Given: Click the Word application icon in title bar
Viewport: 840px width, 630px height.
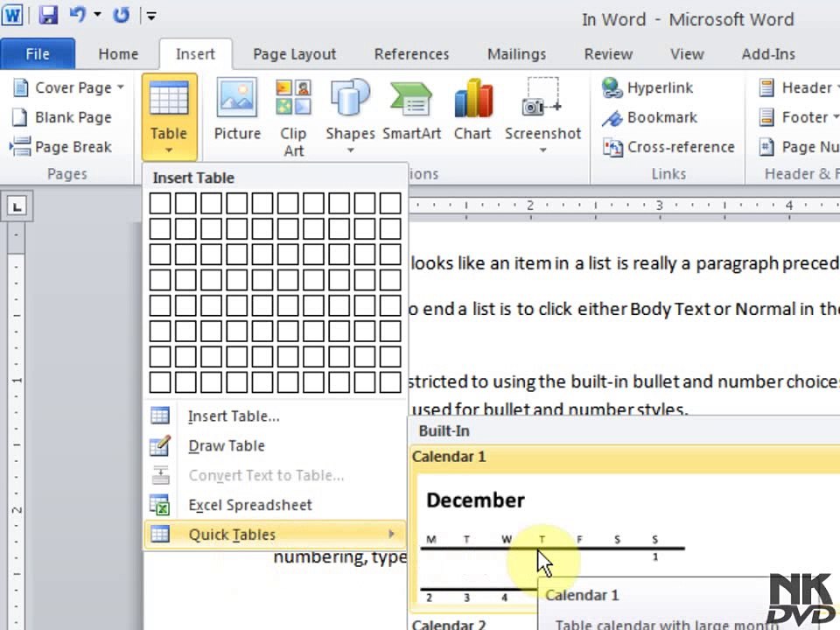Looking at the screenshot, I should coord(11,15).
